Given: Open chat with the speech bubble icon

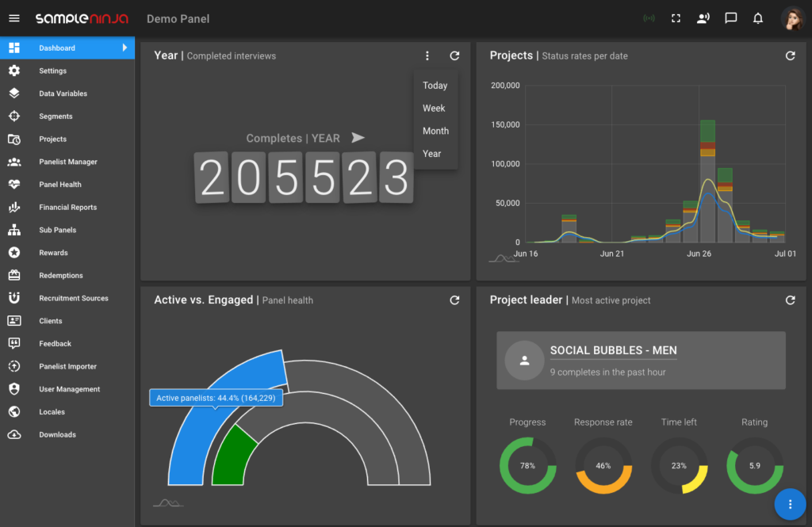Looking at the screenshot, I should tap(730, 18).
